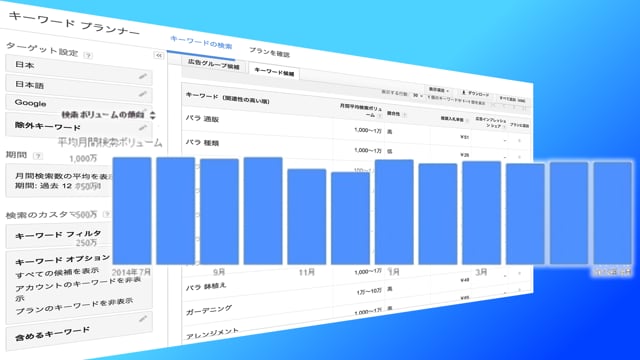Click pencil icon beside 除外キーワード
Viewport: 640px width, 360px height.
pyautogui.click(x=142, y=128)
